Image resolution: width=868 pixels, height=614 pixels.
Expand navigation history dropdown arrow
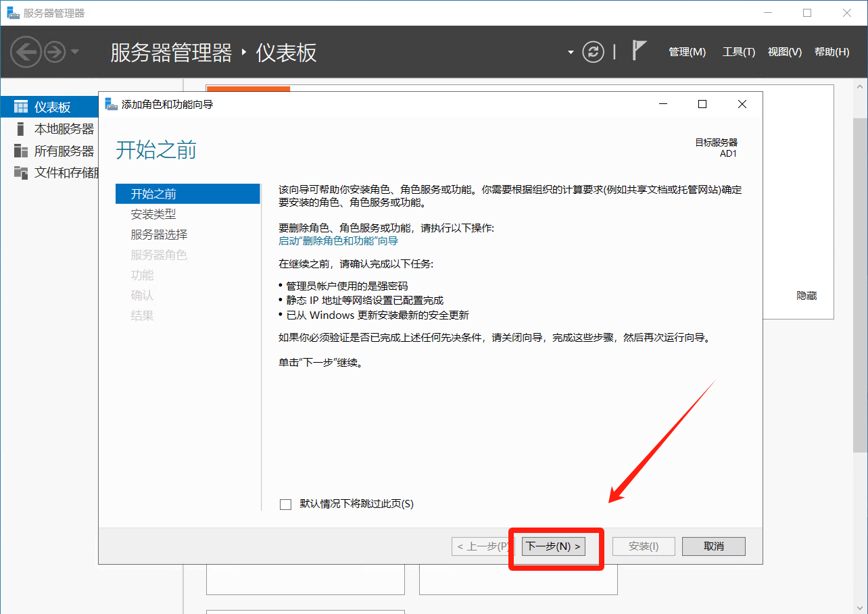coord(75,52)
